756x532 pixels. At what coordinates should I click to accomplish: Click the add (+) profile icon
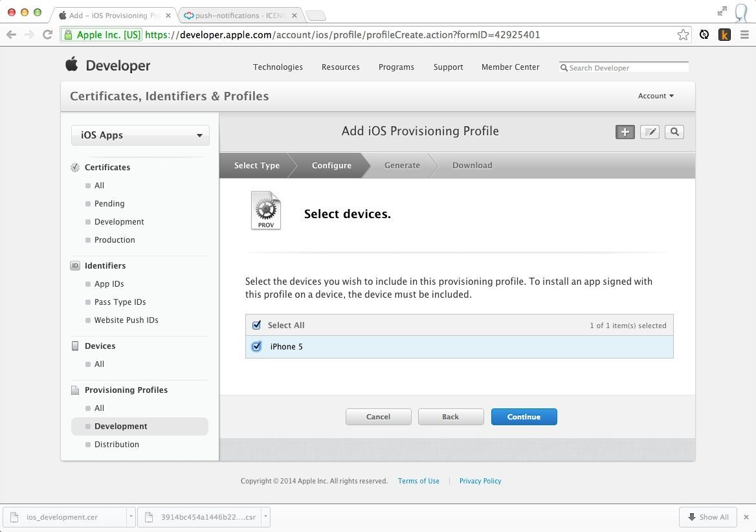pos(625,132)
